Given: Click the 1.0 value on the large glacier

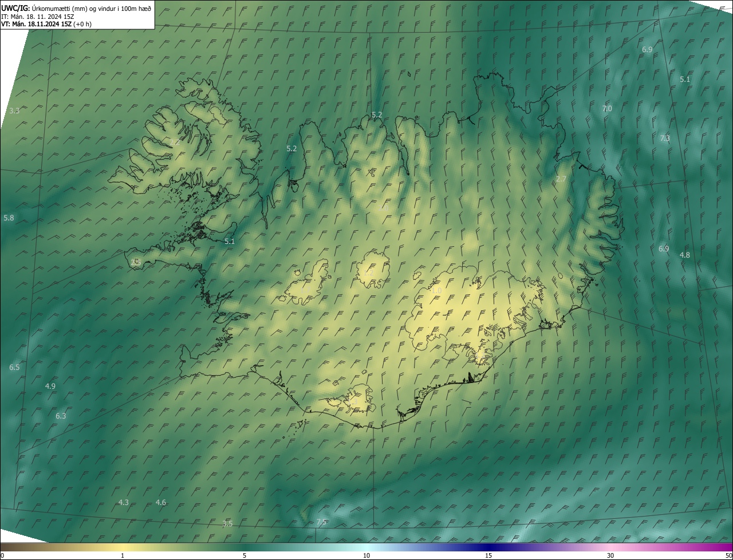Looking at the screenshot, I should point(436,290).
